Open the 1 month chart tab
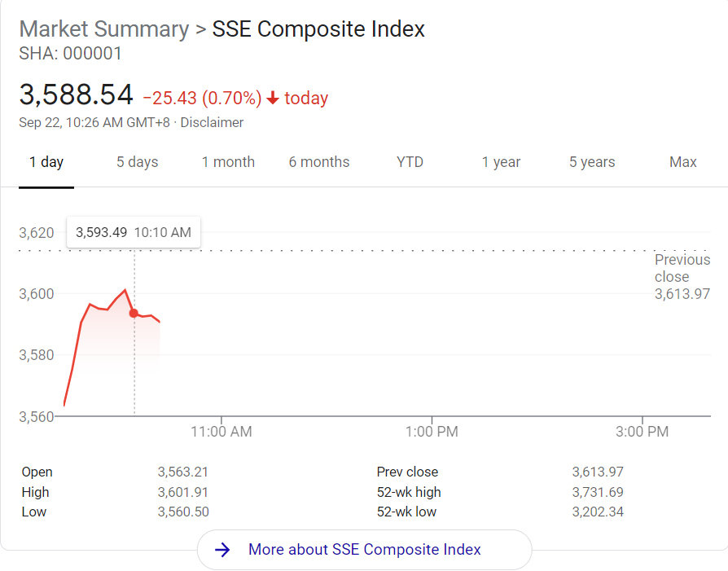 (228, 162)
